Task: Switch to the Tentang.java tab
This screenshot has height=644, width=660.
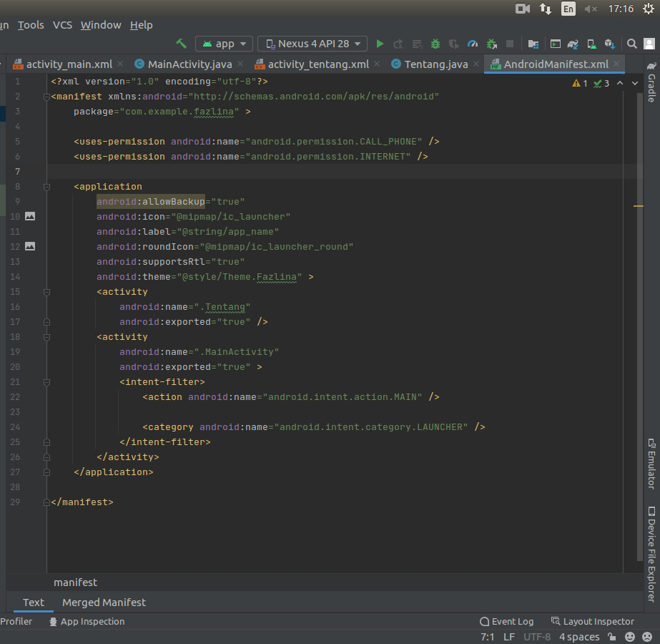Action: [435, 64]
